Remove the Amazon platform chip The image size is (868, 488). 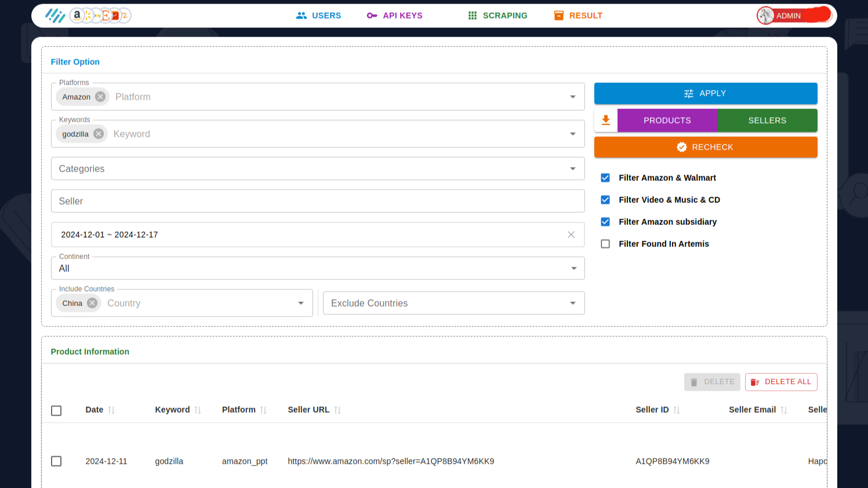pyautogui.click(x=100, y=97)
